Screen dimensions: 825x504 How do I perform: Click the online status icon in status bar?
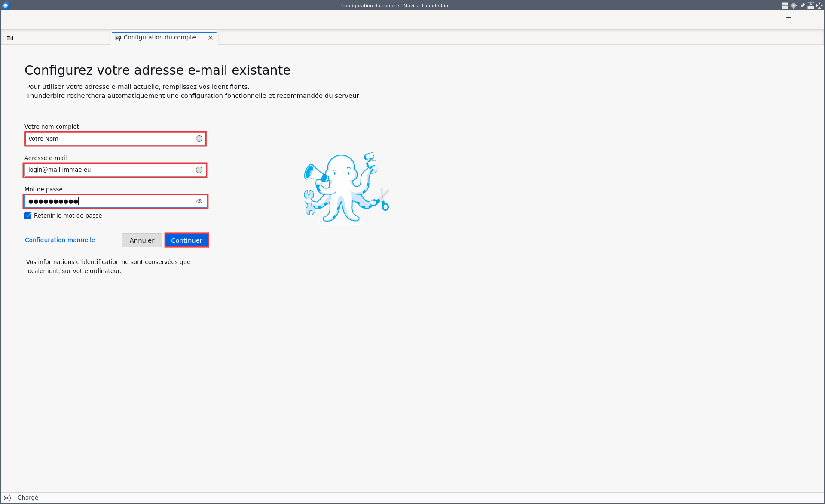coord(7,498)
